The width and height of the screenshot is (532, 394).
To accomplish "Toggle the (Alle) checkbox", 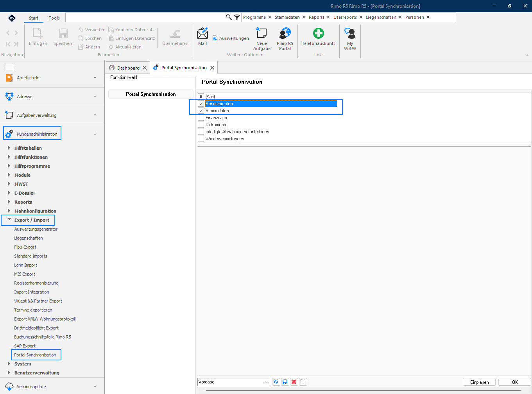I will point(201,97).
